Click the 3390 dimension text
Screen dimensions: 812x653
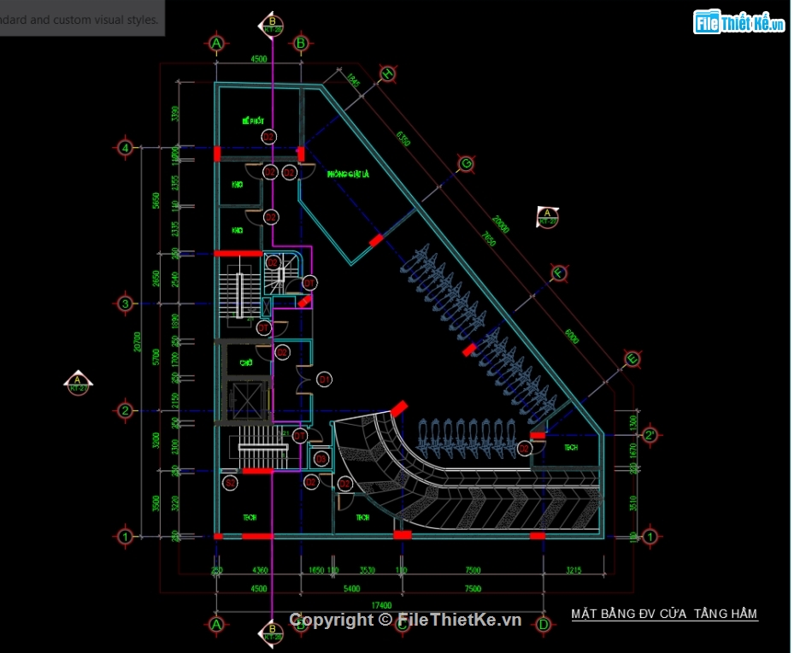tap(175, 114)
